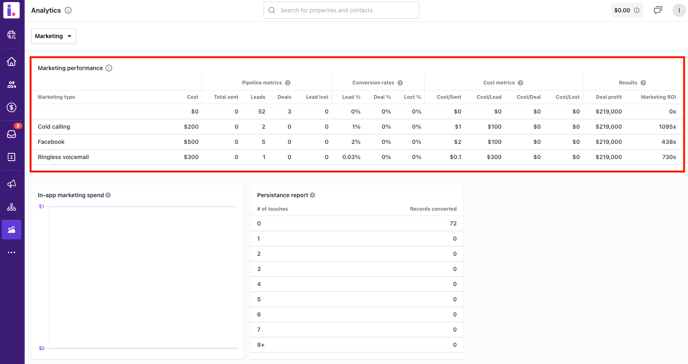The width and height of the screenshot is (688, 364).
Task: Open contacts people icon in sidebar
Action: click(x=11, y=85)
